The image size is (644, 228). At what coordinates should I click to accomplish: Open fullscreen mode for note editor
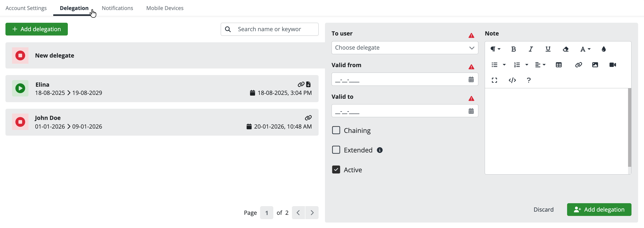[x=494, y=80]
